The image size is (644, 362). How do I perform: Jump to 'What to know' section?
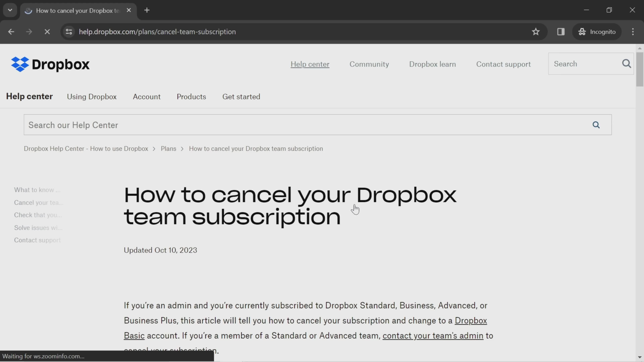pyautogui.click(x=37, y=190)
